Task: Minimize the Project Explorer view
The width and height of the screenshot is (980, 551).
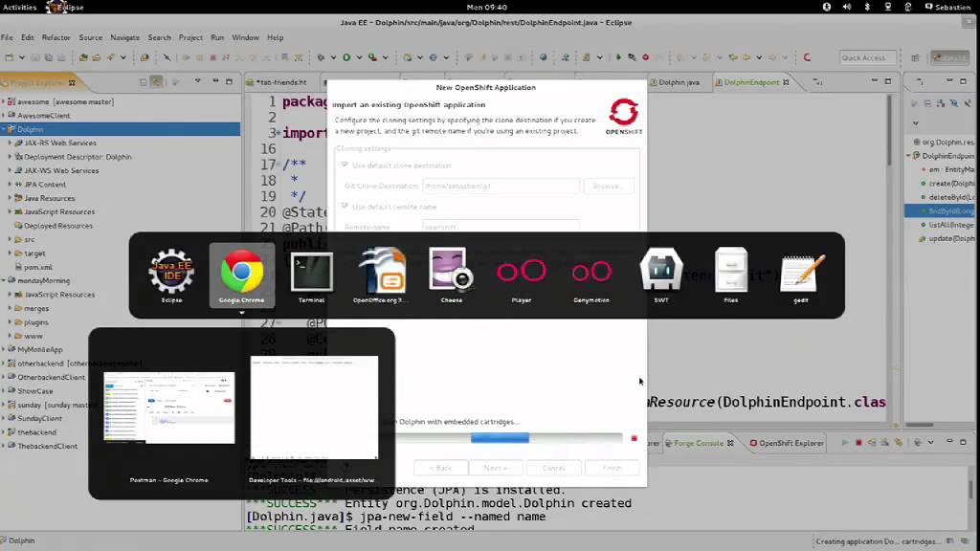Action: [x=215, y=81]
